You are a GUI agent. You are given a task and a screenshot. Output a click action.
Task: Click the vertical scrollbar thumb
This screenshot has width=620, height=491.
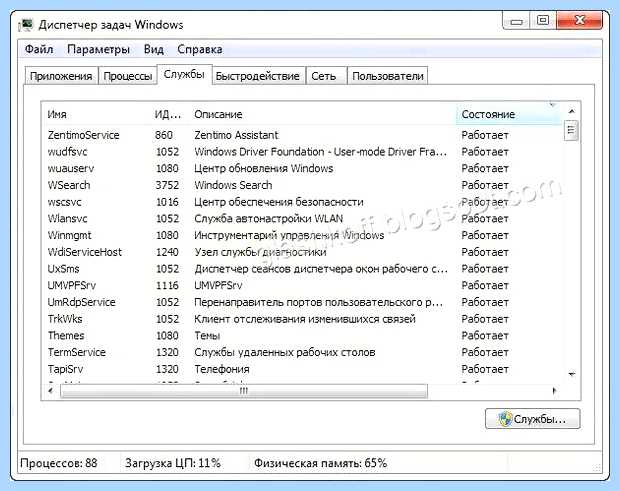571,130
